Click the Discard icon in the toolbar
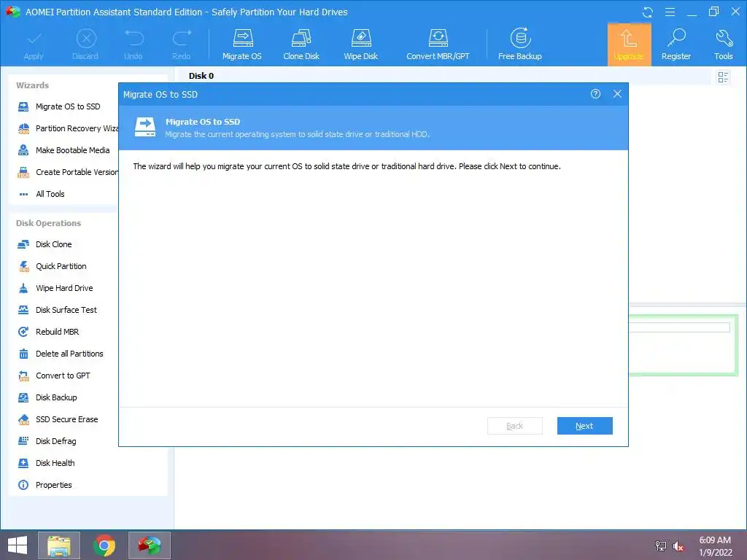747x560 pixels. coord(85,44)
